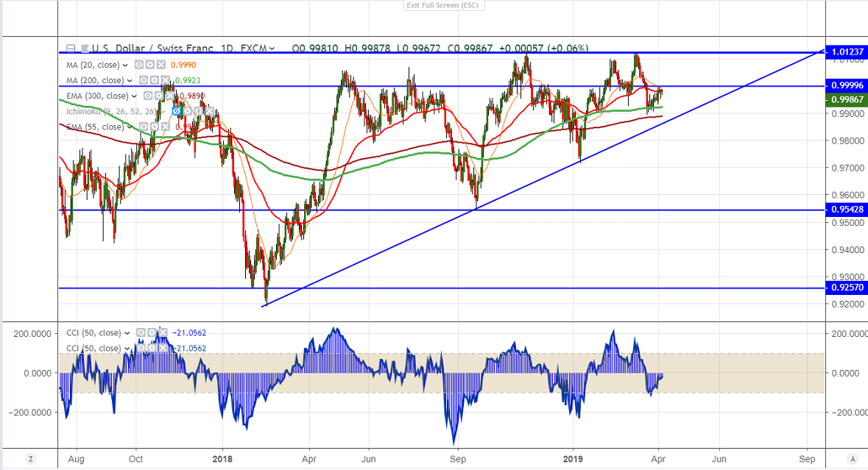Click the 2018 label on time axis

222,459
